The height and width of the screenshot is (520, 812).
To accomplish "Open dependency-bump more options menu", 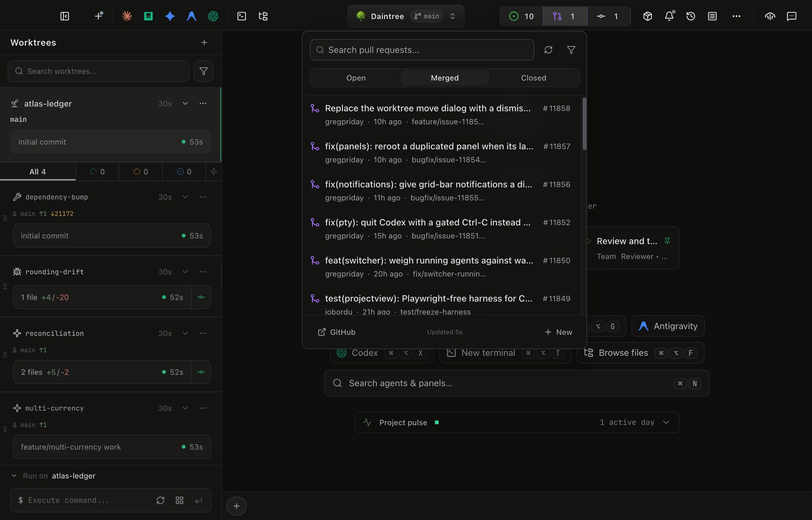I will (203, 197).
